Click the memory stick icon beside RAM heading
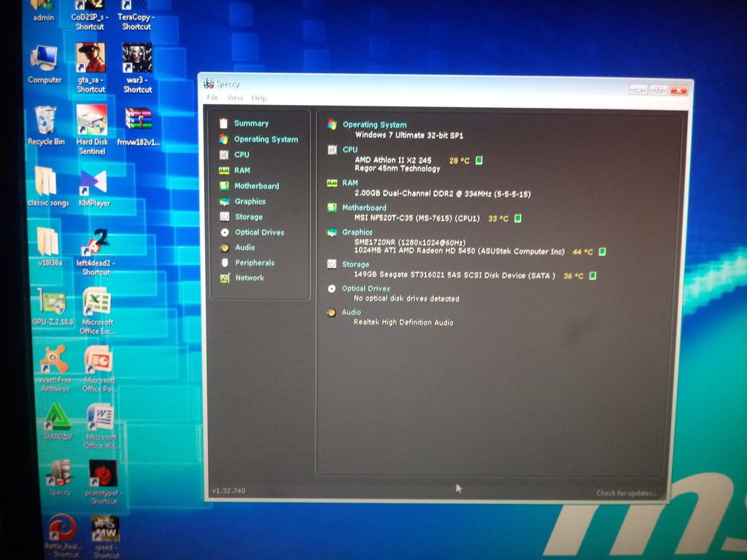 tap(332, 183)
